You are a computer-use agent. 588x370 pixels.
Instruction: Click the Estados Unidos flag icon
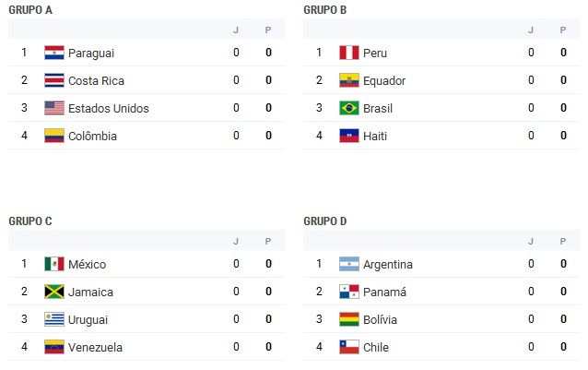pyautogui.click(x=54, y=108)
